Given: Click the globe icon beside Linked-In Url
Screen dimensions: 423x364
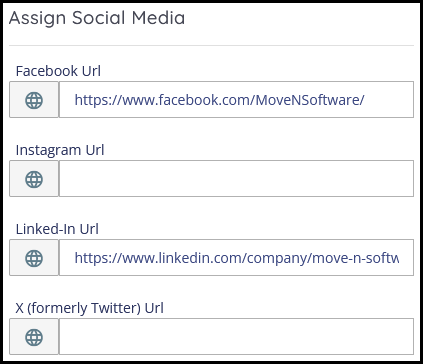Looking at the screenshot, I should click(x=34, y=258).
